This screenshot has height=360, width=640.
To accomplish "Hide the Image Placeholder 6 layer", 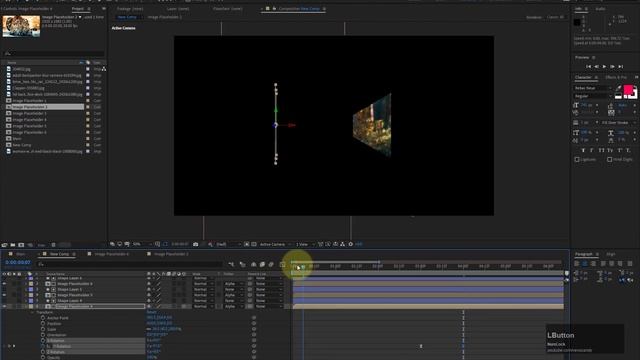I will (4, 284).
